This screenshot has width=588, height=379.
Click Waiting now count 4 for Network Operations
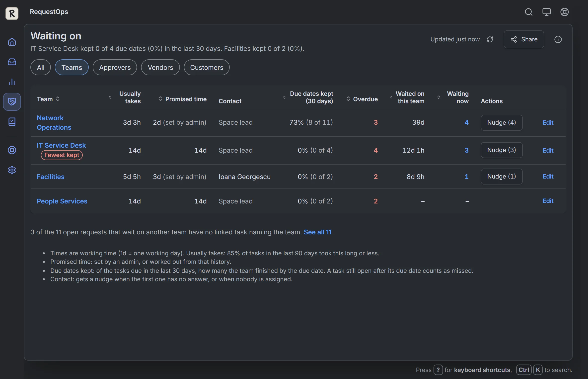pyautogui.click(x=466, y=122)
